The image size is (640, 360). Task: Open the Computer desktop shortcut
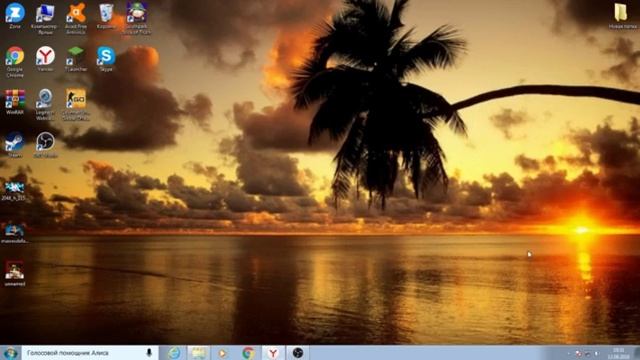(x=45, y=18)
